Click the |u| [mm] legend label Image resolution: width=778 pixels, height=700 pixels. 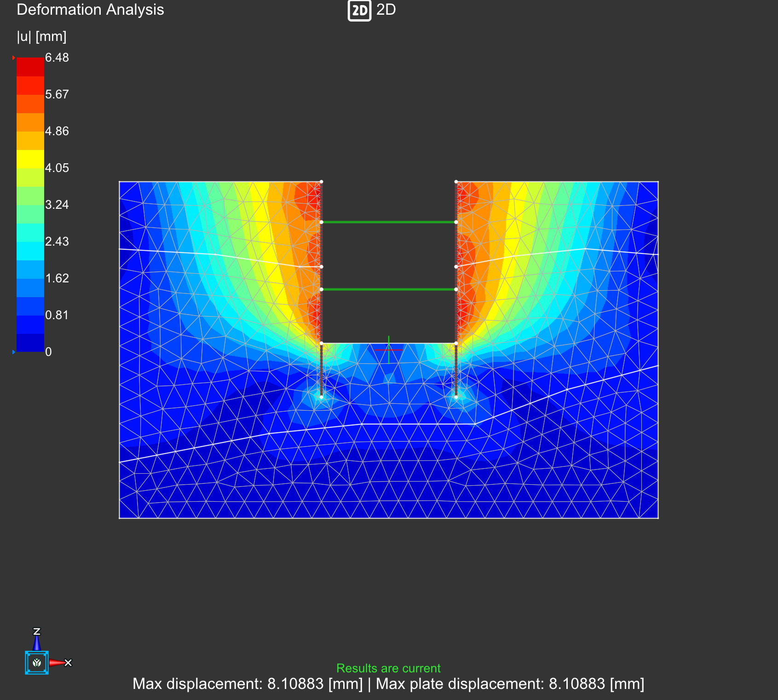click(x=41, y=36)
